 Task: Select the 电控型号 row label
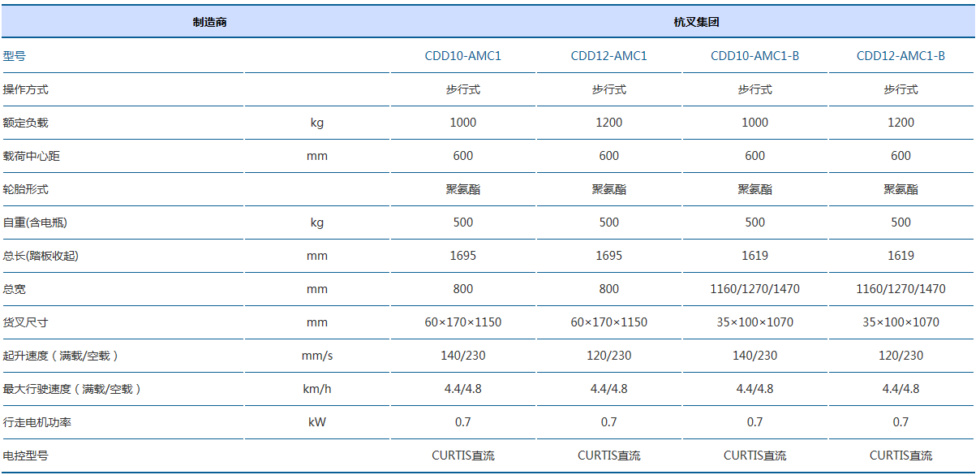tap(26, 456)
